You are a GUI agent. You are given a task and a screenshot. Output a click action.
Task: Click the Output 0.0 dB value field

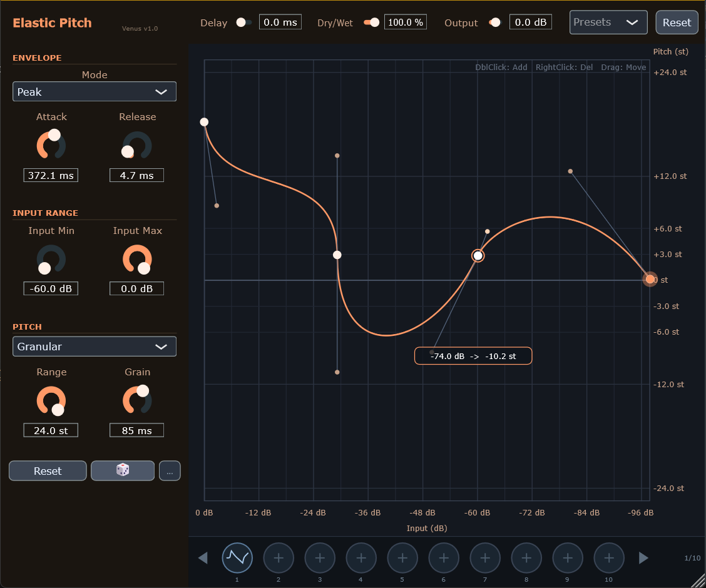click(x=530, y=22)
